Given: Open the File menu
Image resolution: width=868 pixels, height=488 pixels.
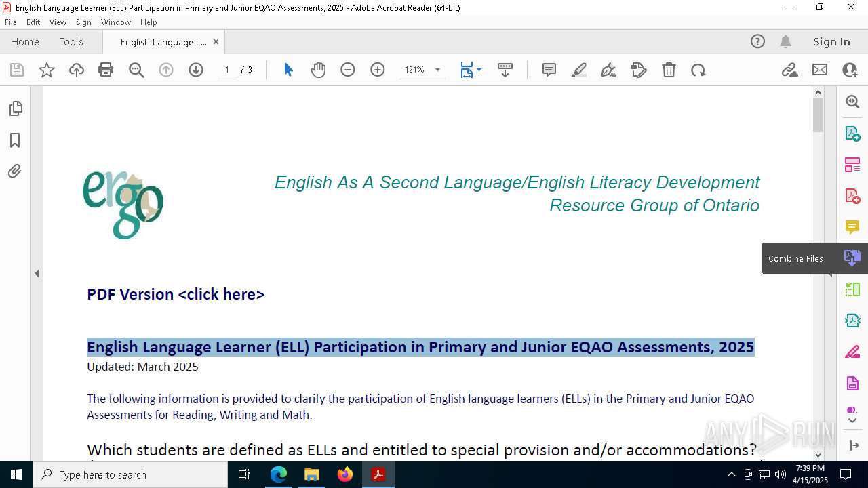Looking at the screenshot, I should [x=11, y=22].
